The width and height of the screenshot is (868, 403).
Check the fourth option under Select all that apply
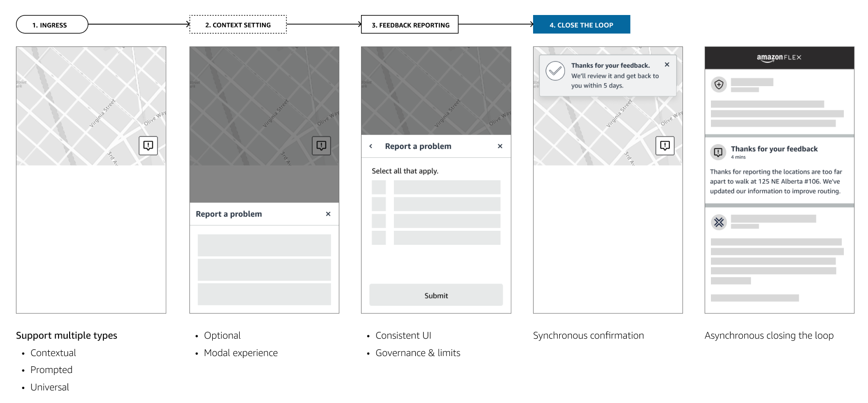(x=379, y=238)
